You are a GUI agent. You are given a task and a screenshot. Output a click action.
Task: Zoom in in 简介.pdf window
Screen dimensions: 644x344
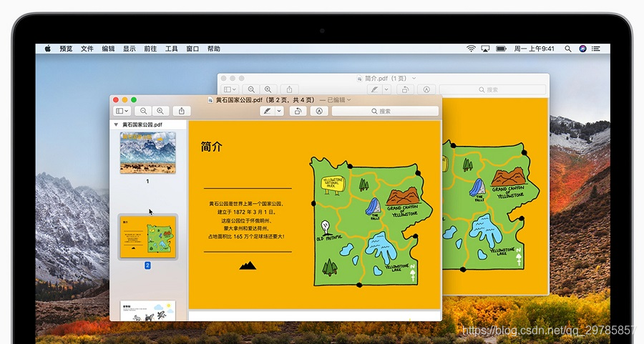tap(268, 89)
